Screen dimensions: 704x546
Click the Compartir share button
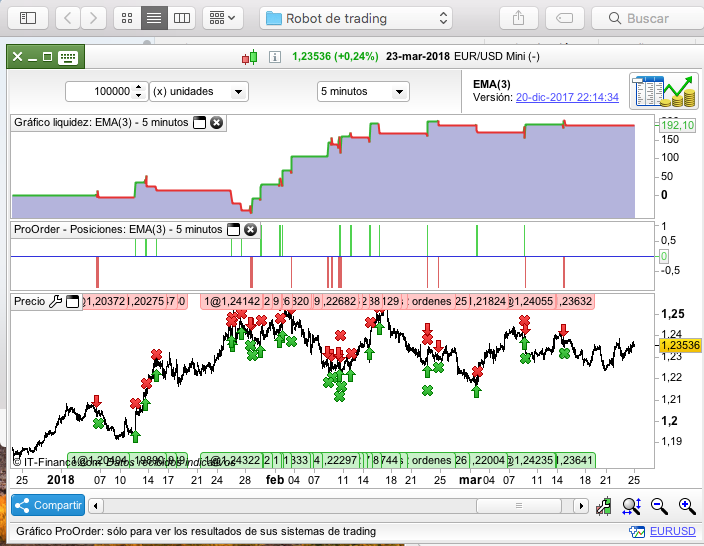pos(47,506)
